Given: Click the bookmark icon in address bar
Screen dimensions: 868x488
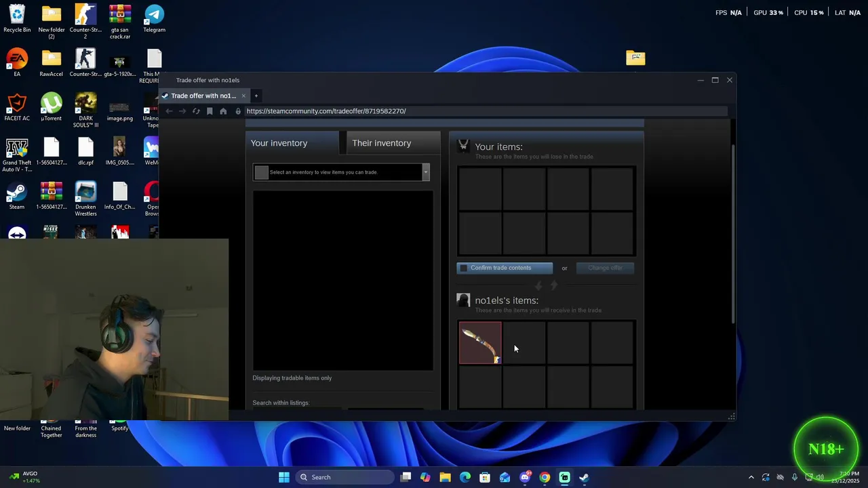Looking at the screenshot, I should click(x=210, y=111).
